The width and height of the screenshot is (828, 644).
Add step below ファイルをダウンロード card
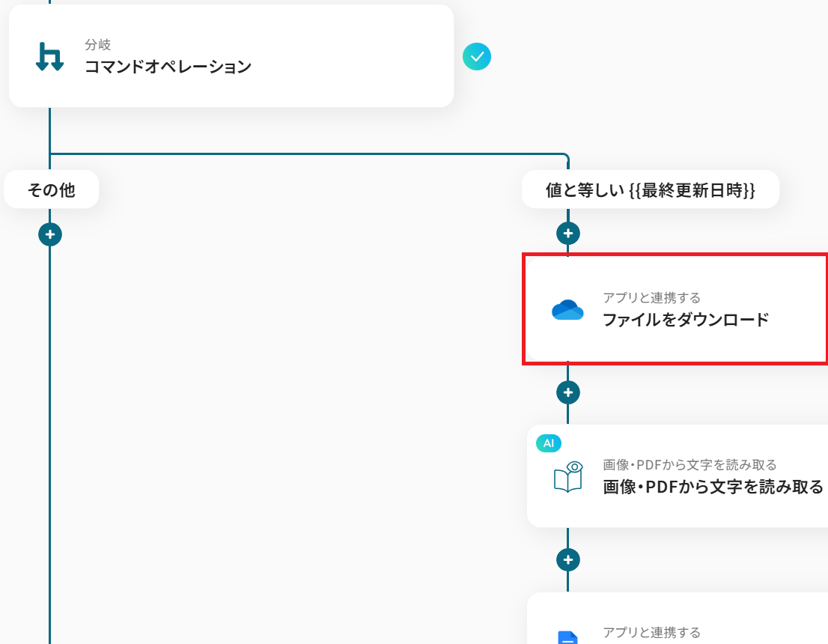568,392
